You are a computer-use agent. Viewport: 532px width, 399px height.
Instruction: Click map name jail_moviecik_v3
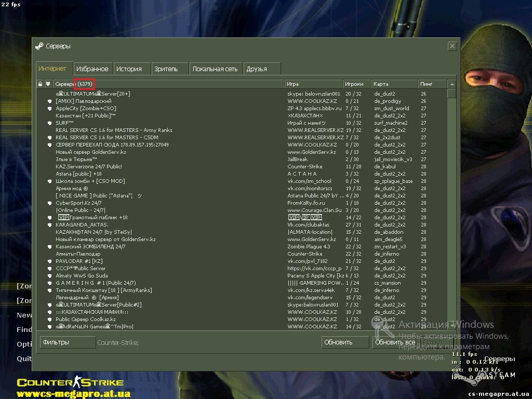coord(393,159)
